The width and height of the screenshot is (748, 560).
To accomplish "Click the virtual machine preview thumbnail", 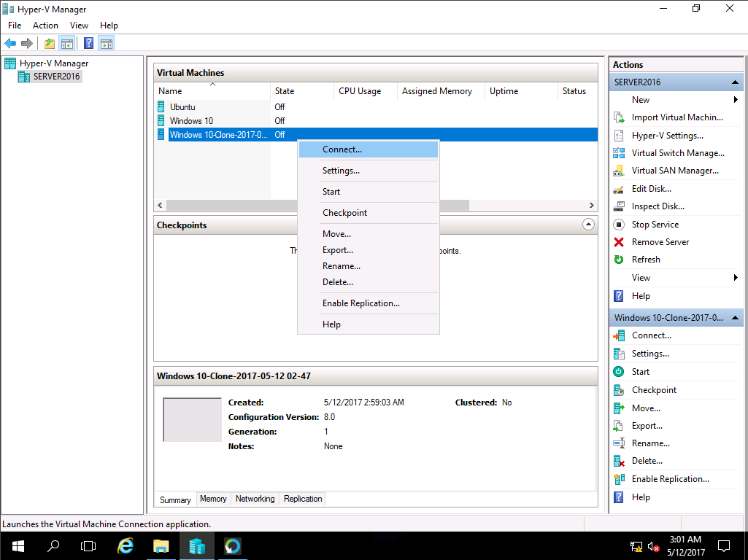I will pyautogui.click(x=192, y=419).
